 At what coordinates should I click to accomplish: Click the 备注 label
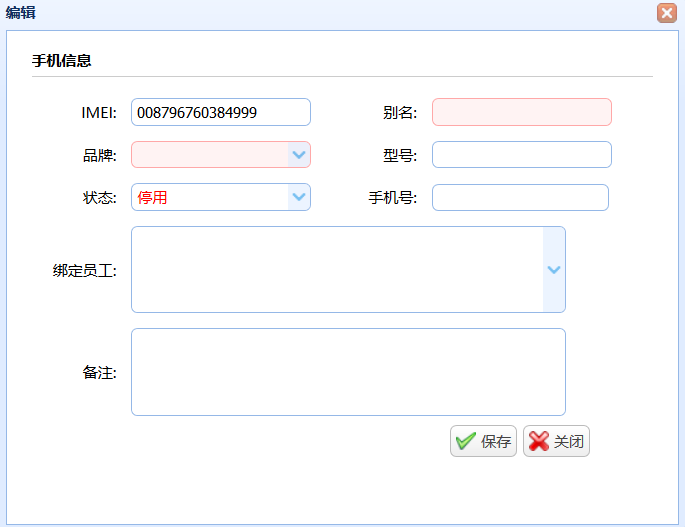click(x=100, y=372)
